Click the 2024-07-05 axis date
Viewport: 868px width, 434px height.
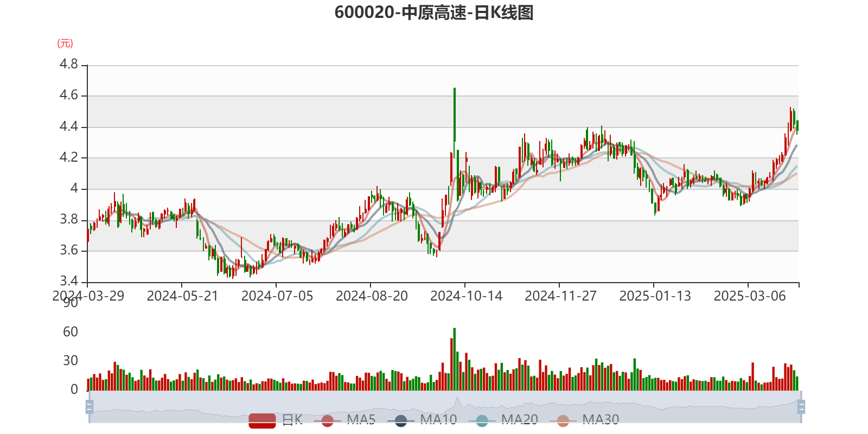click(277, 296)
